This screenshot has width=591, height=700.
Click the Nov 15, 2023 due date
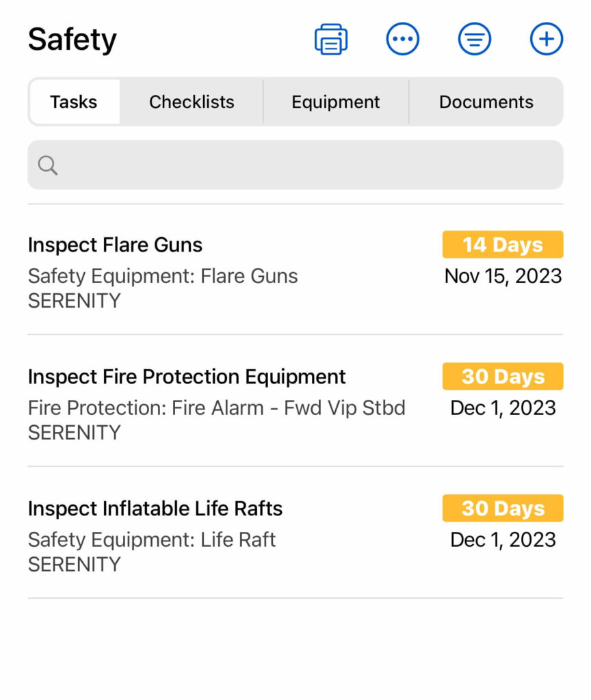click(x=503, y=276)
